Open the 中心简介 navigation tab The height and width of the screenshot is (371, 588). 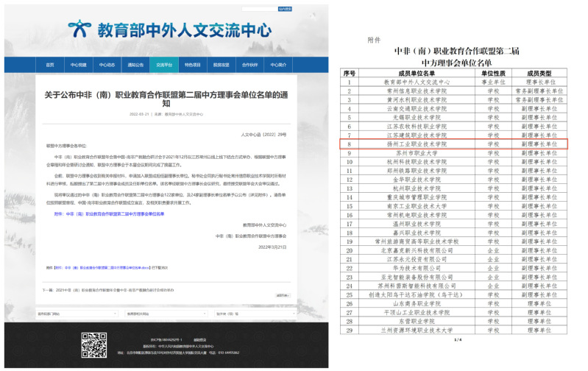277,65
